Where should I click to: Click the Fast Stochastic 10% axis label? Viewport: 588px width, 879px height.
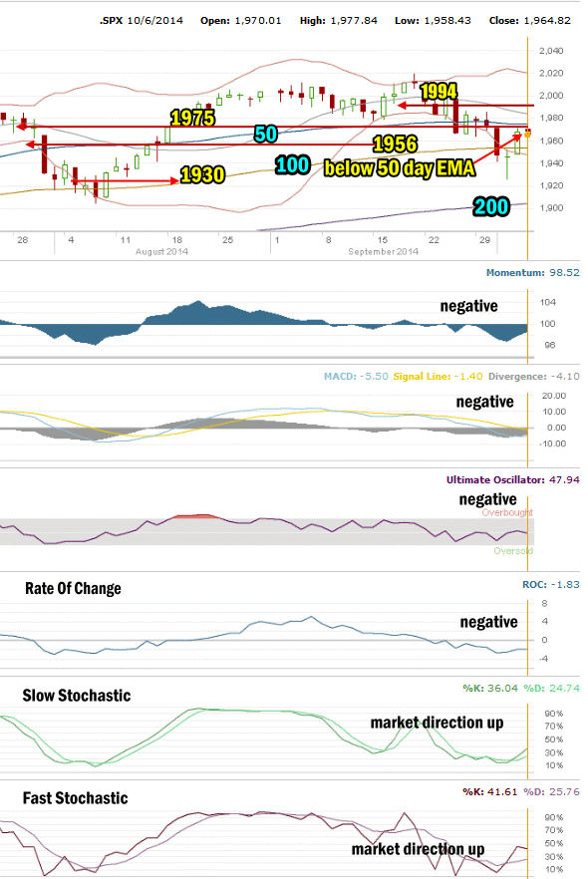click(554, 869)
